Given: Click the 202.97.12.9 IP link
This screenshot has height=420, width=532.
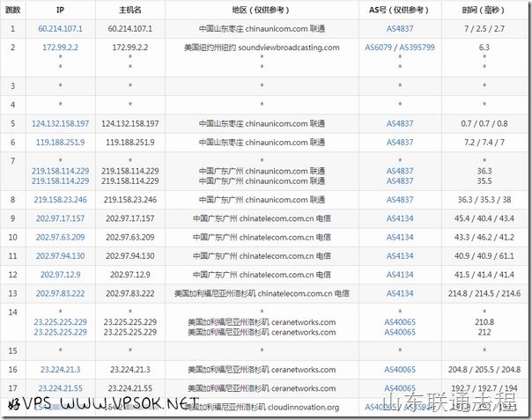Looking at the screenshot, I should [60, 275].
